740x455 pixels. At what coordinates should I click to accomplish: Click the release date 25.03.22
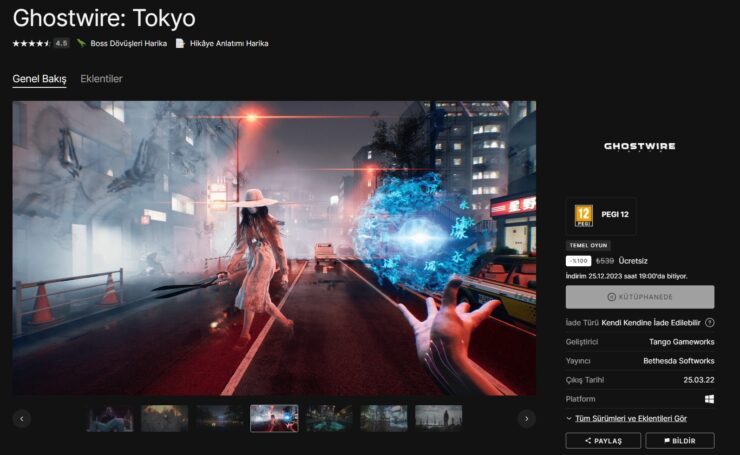click(x=699, y=380)
